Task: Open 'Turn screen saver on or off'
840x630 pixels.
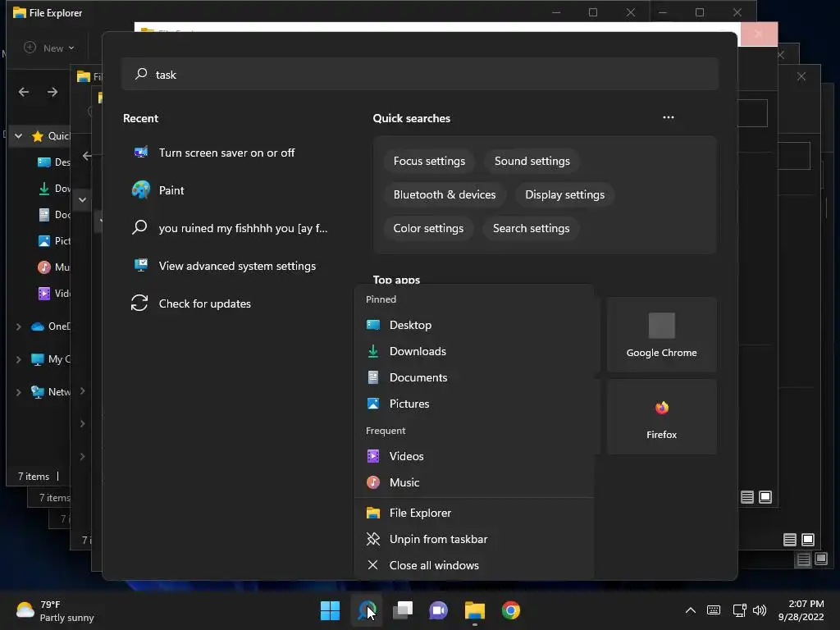Action: (226, 153)
